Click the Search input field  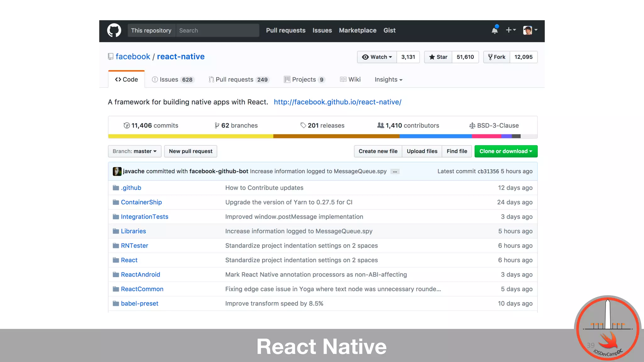218,30
